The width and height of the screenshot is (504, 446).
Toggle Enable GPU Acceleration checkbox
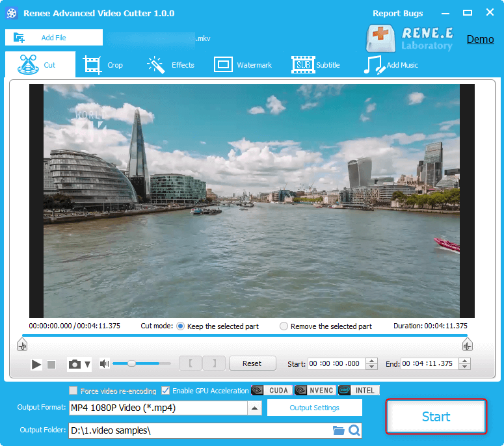tap(166, 390)
